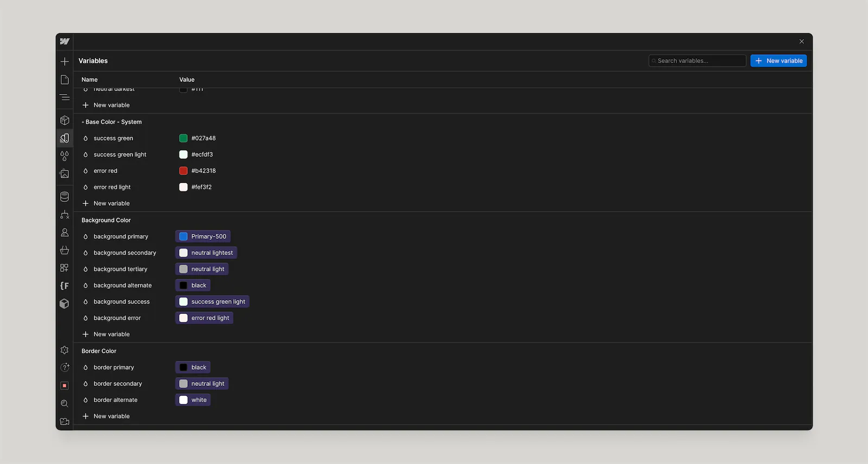Open the Components cube panel

[x=65, y=120]
